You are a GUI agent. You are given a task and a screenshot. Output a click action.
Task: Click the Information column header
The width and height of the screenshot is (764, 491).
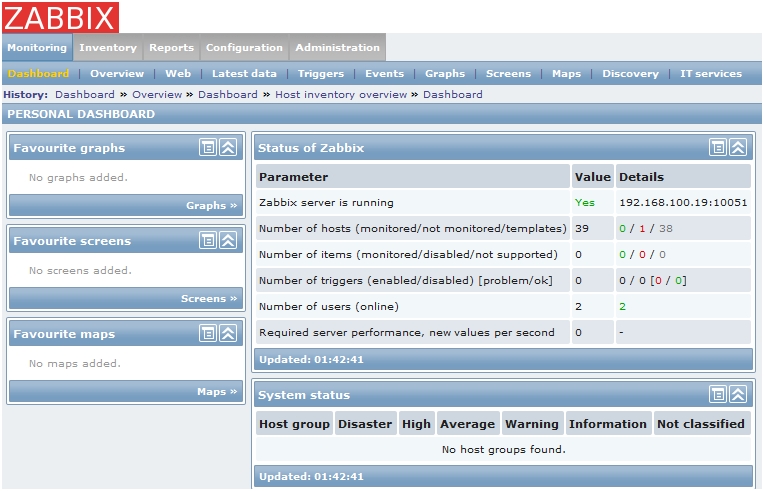(x=608, y=424)
